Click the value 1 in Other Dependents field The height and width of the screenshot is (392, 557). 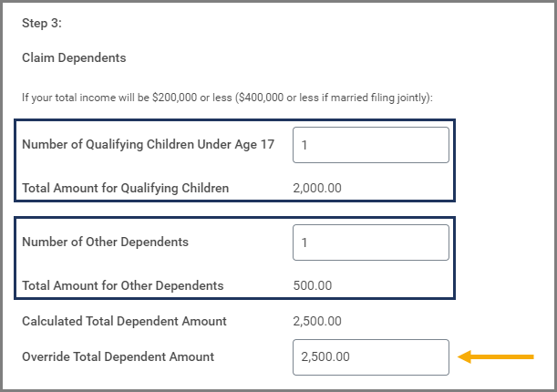[x=305, y=242]
